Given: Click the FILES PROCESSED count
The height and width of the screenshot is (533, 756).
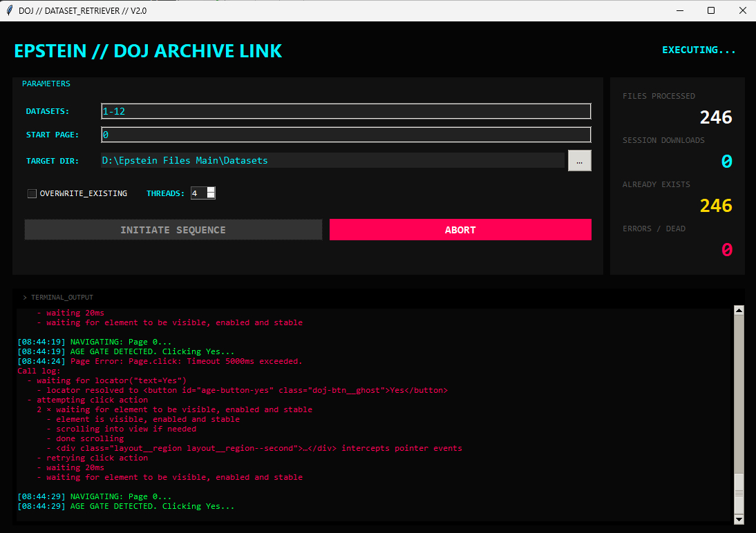Looking at the screenshot, I should point(715,118).
